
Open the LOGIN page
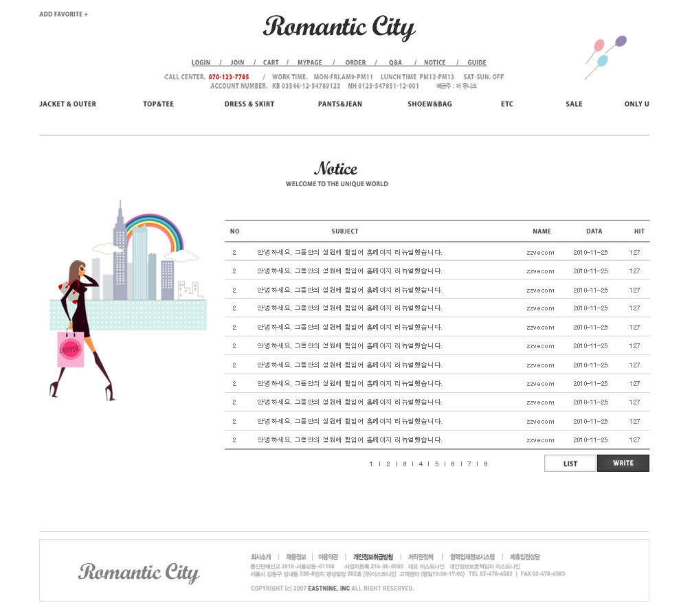coord(201,62)
